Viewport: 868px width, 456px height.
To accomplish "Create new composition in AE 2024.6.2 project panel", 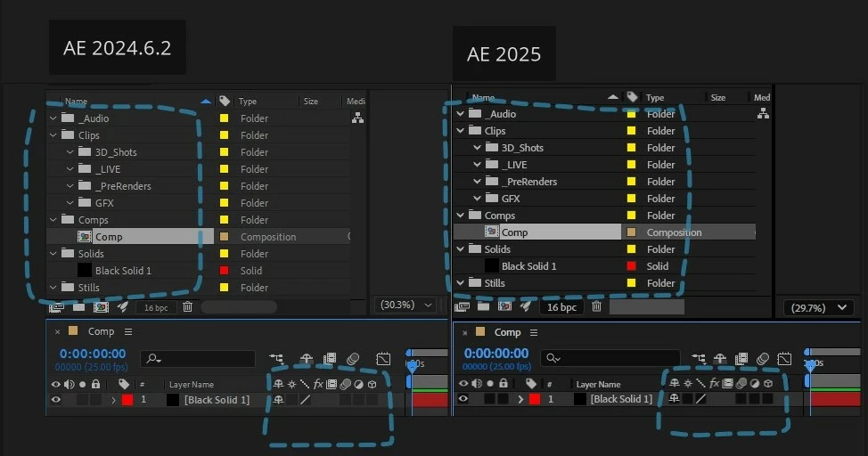I will [x=101, y=307].
